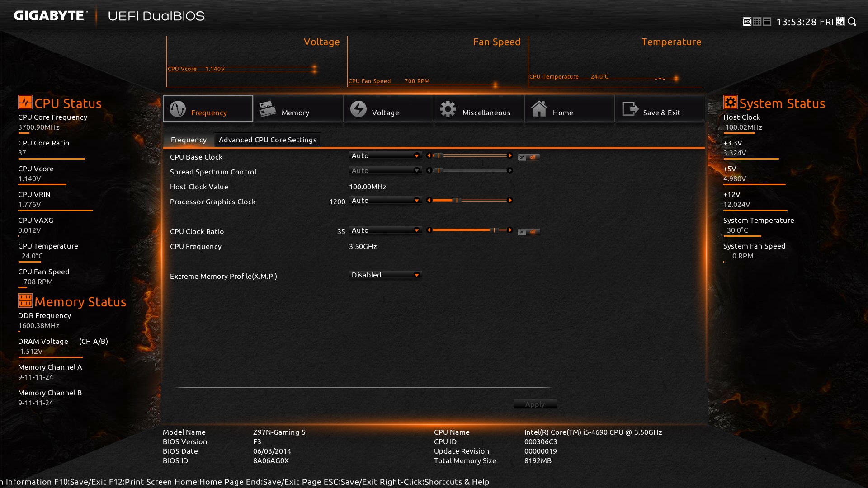
Task: Click Total Memory Size 8192MB value
Action: (x=538, y=460)
